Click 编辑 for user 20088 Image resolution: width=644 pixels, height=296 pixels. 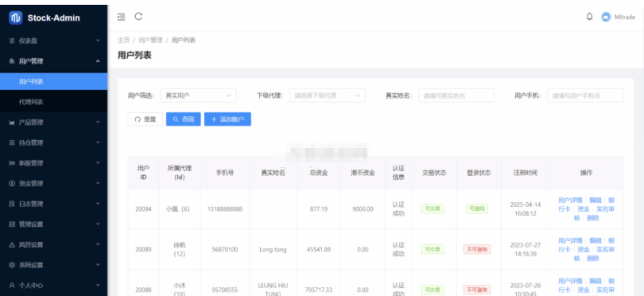(596, 281)
